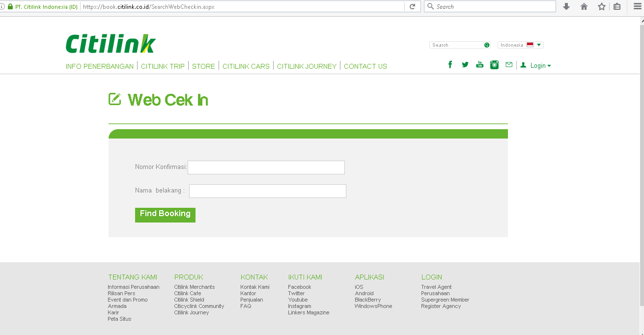Open Facebook link under Ikuti Kami

300,287
